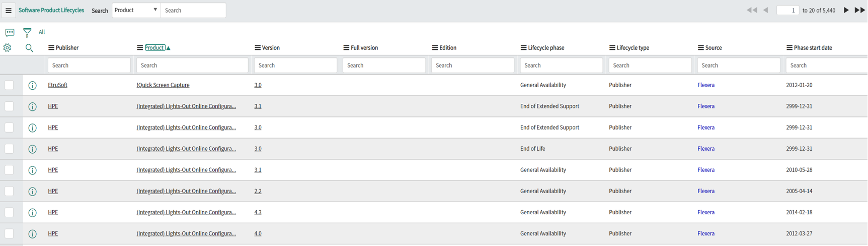Go to previous page arrow
The height and width of the screenshot is (246, 868).
[x=766, y=10]
